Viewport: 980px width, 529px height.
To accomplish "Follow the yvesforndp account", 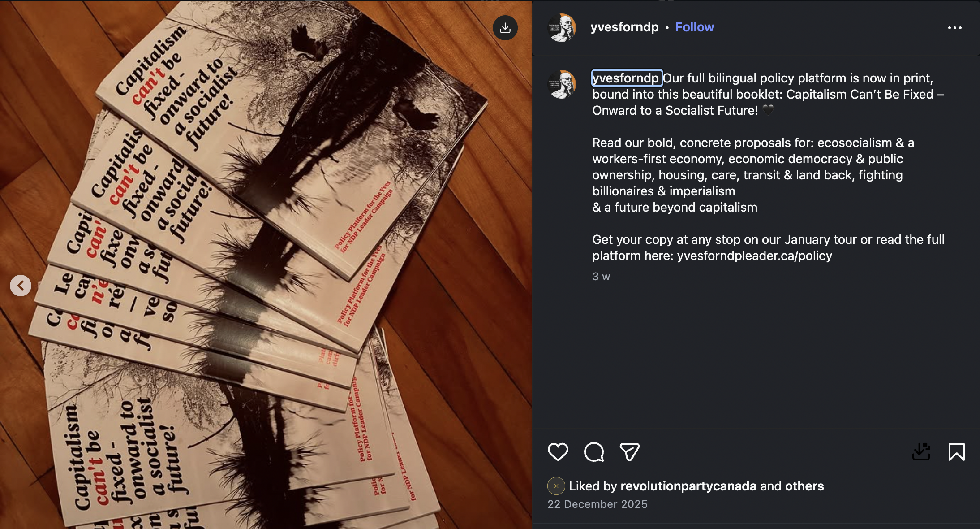I will (x=694, y=27).
